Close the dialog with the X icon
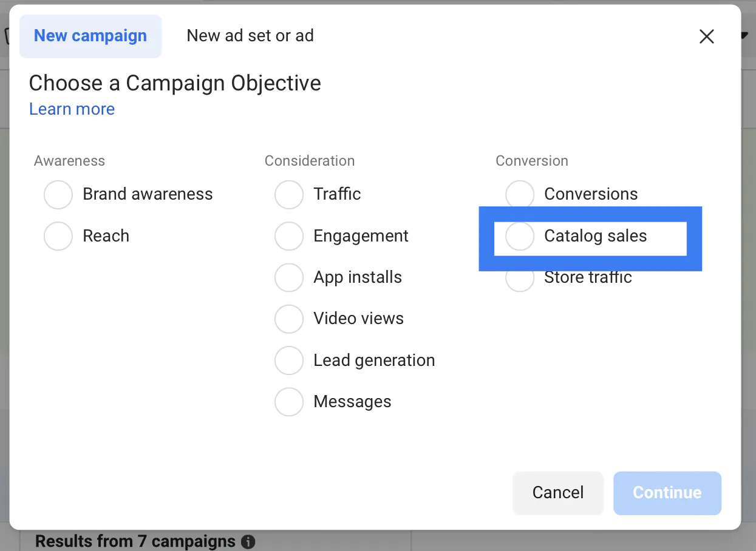Image resolution: width=756 pixels, height=551 pixels. point(706,37)
